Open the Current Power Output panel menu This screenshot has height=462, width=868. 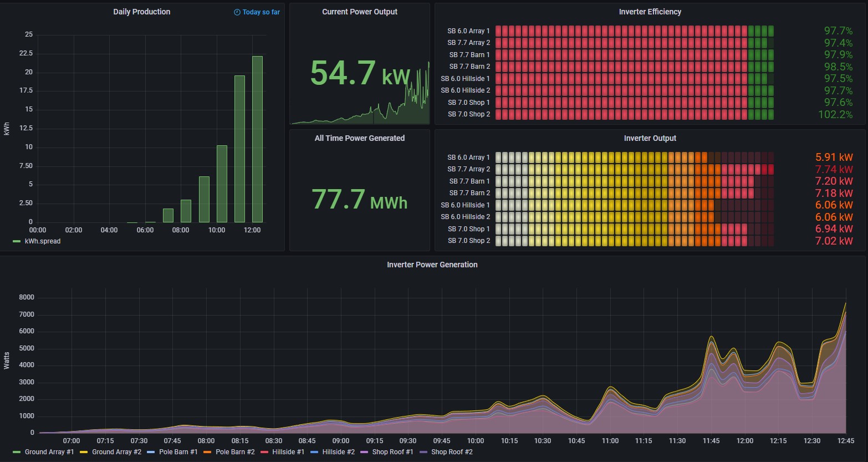tap(360, 12)
